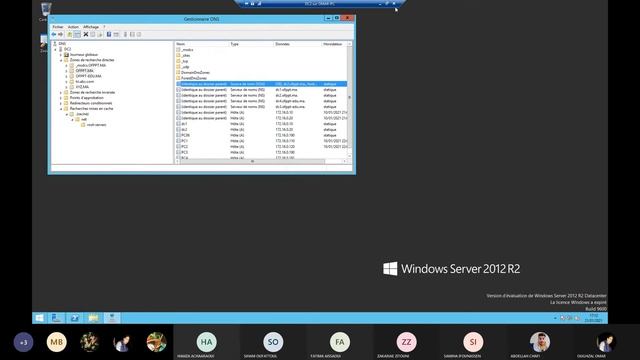The image size is (640, 360).
Task: Select the HA participant avatar
Action: click(x=207, y=342)
